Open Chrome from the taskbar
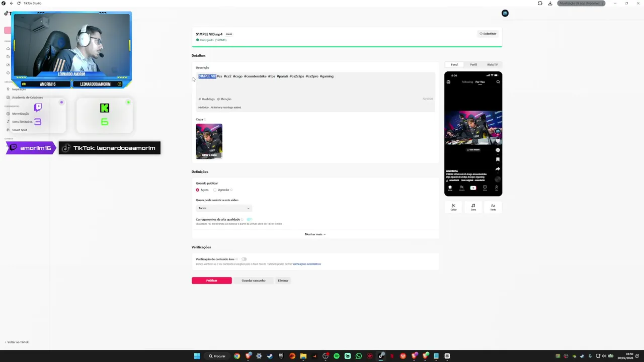 pyautogui.click(x=237, y=356)
